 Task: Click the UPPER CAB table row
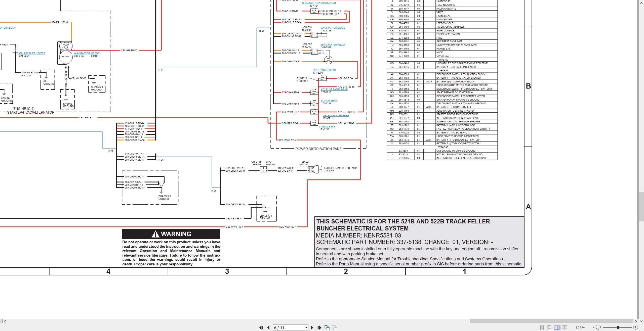click(x=442, y=56)
